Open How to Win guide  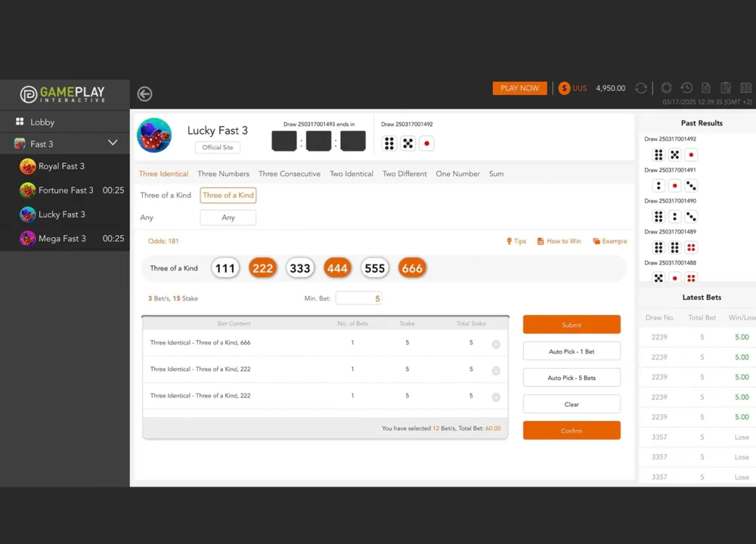[x=559, y=241]
